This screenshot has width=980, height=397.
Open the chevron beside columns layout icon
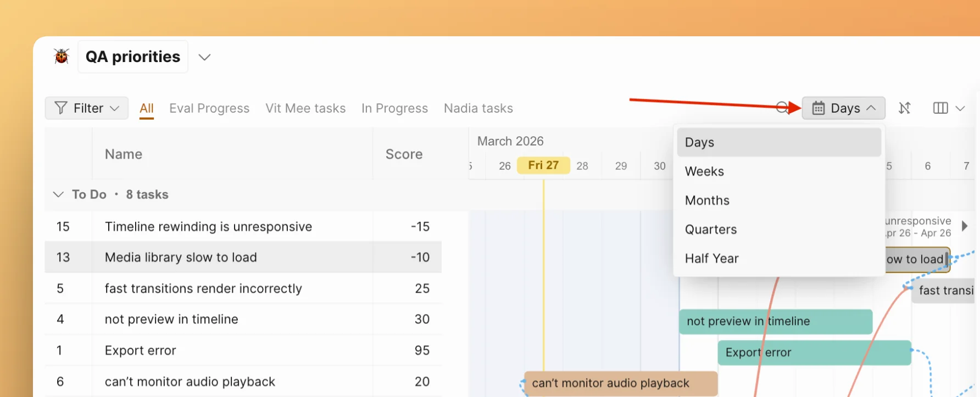pos(960,108)
